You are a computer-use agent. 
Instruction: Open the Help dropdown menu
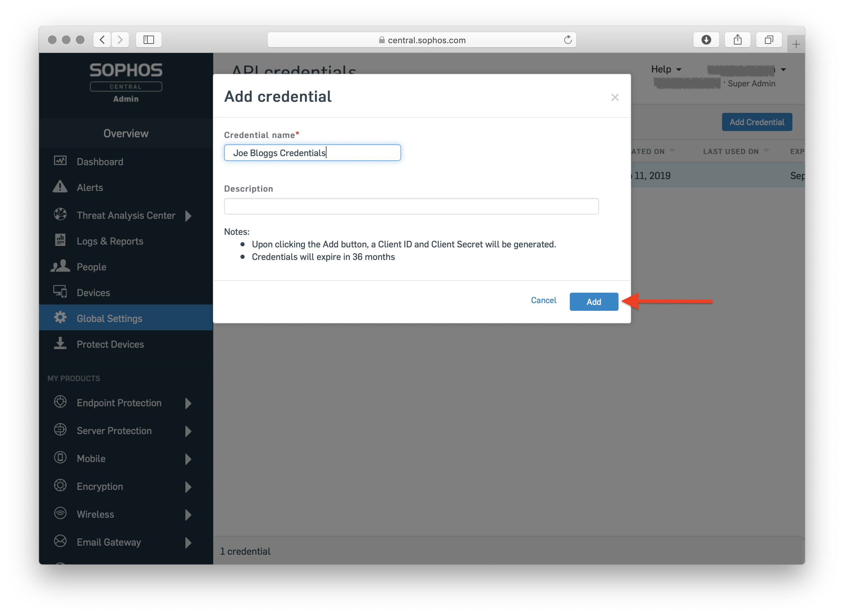click(666, 69)
